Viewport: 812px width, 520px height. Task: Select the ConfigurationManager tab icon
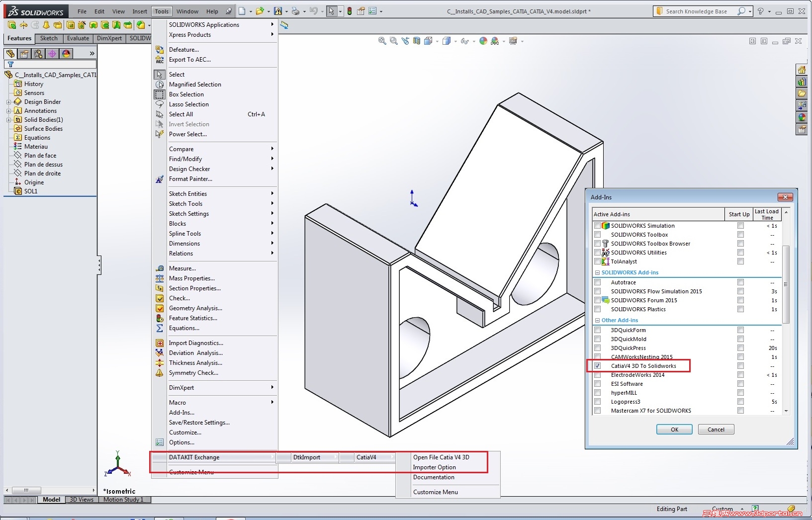38,53
